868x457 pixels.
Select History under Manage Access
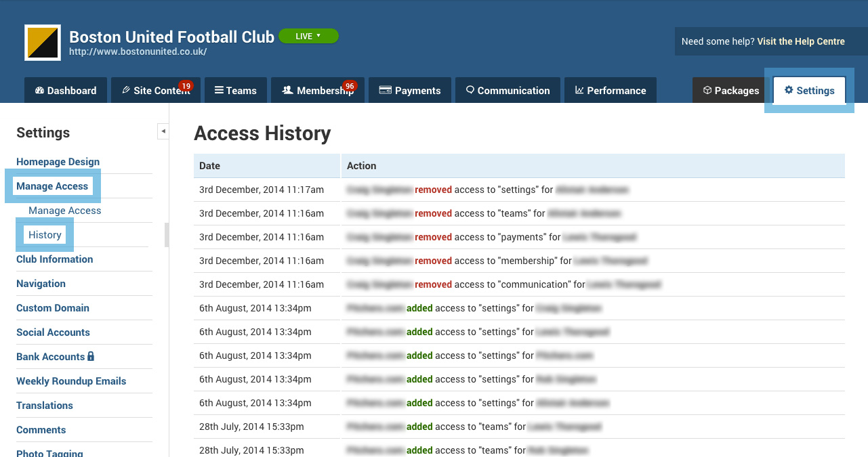45,235
